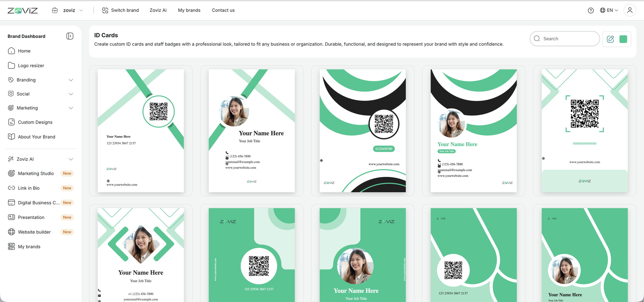Click the Custom Designs document icon
The width and height of the screenshot is (644, 302).
11,122
